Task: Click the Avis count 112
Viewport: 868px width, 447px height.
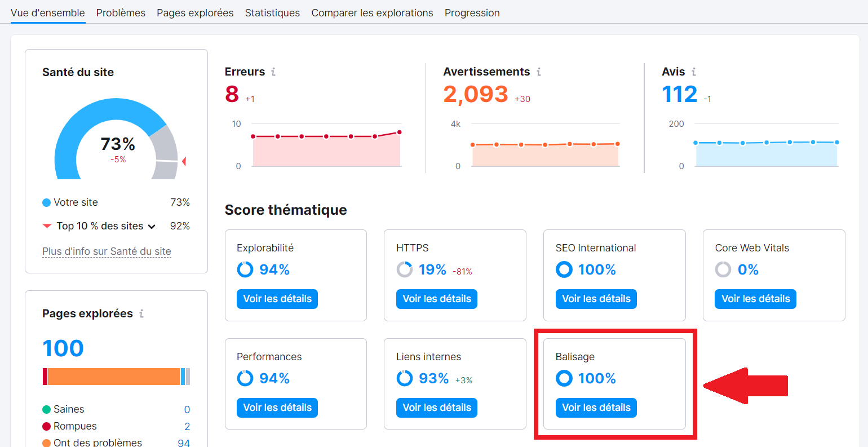Action: (680, 94)
